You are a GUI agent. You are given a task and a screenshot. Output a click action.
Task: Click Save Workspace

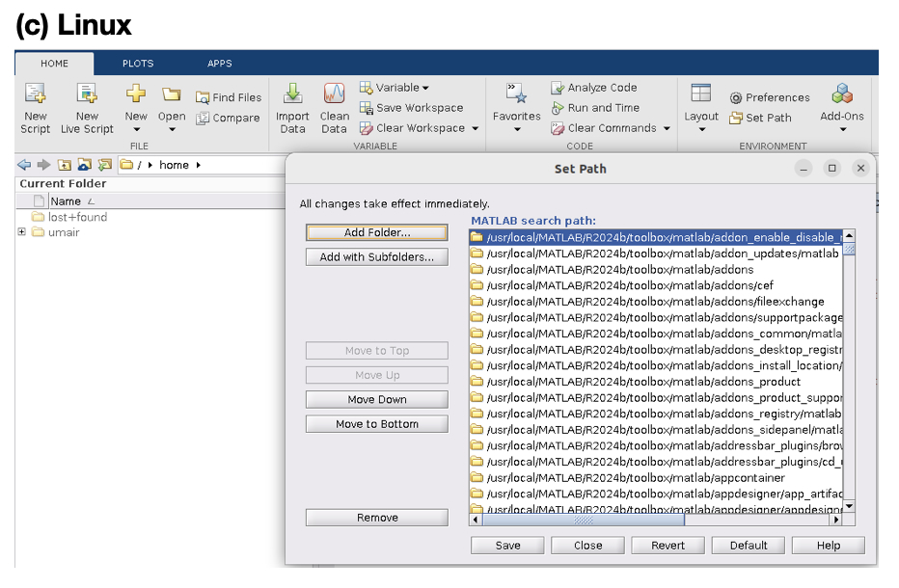tap(411, 108)
